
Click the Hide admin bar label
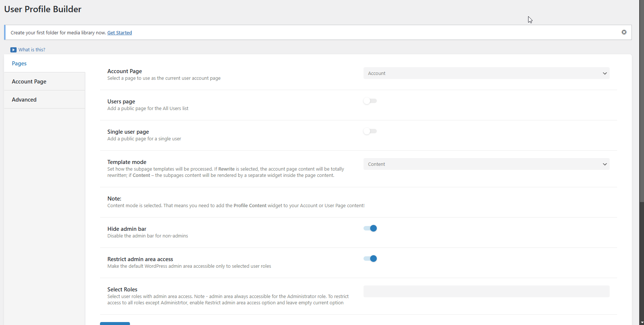[127, 229]
